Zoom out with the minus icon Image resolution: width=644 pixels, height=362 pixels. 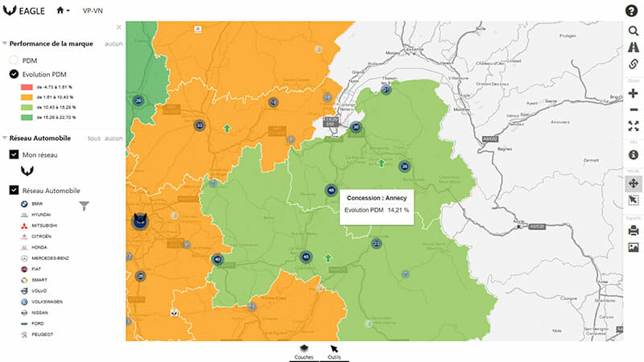pyautogui.click(x=634, y=109)
